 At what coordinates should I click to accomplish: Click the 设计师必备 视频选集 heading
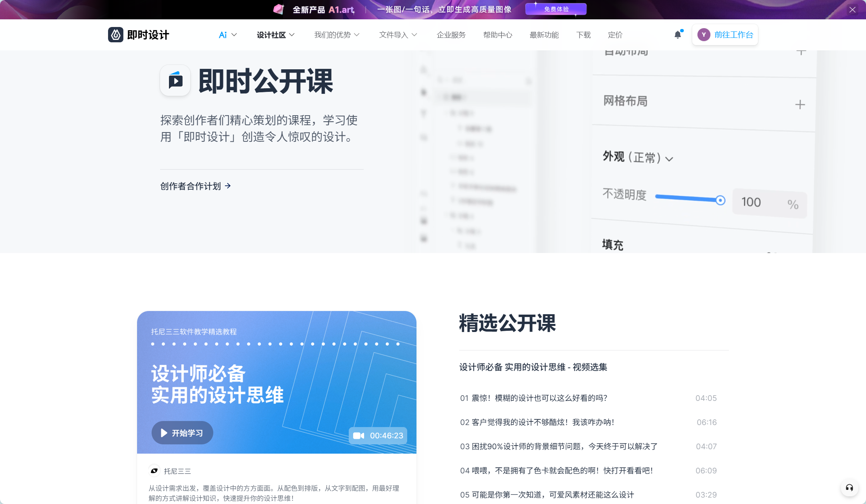[x=533, y=367]
